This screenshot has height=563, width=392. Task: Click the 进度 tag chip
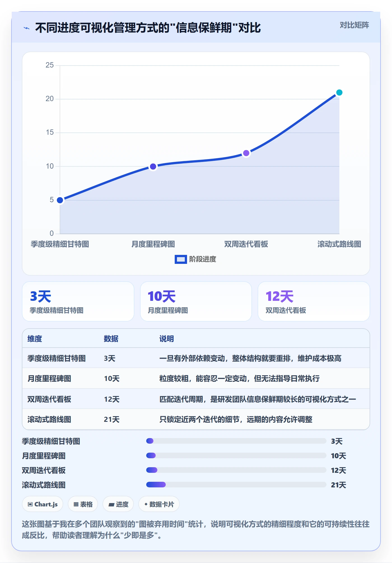point(118,504)
